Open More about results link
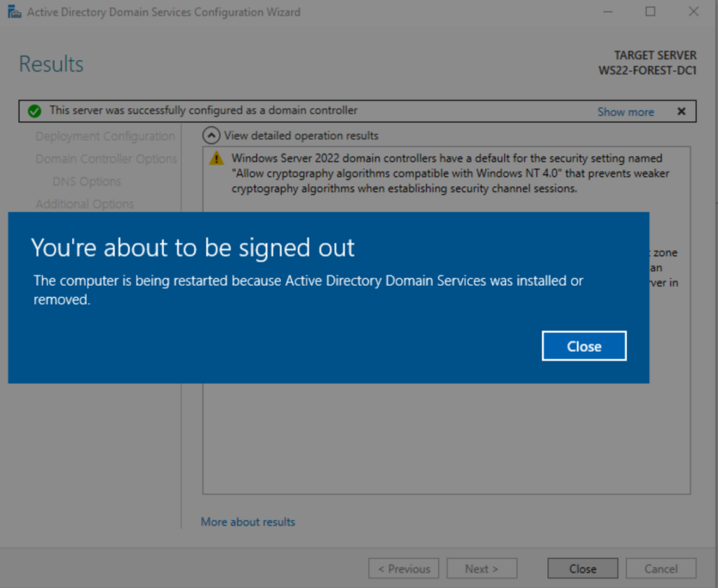Screen dimensions: 718x588 248,521
